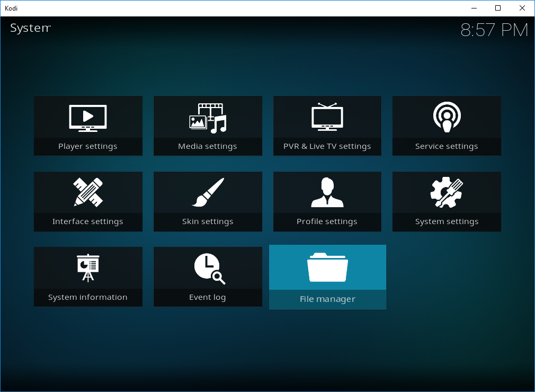This screenshot has width=535, height=392.
Task: Choose the Service settings label
Action: pos(447,146)
